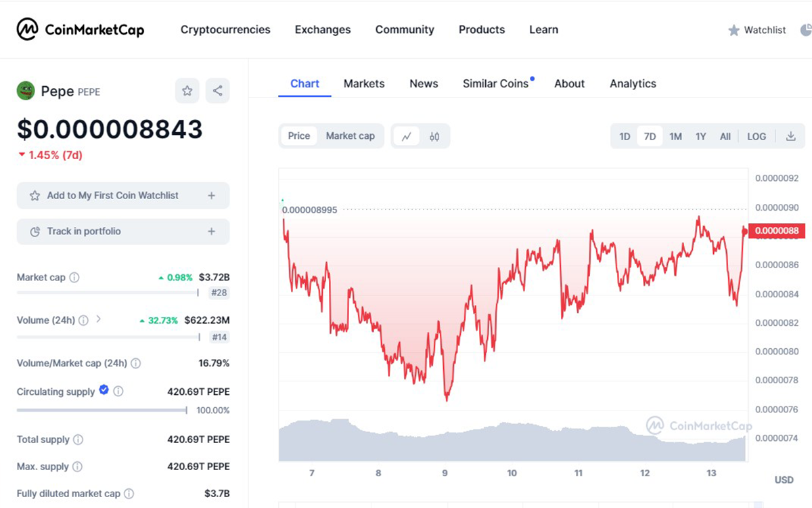Open the Analytics tab

(633, 83)
